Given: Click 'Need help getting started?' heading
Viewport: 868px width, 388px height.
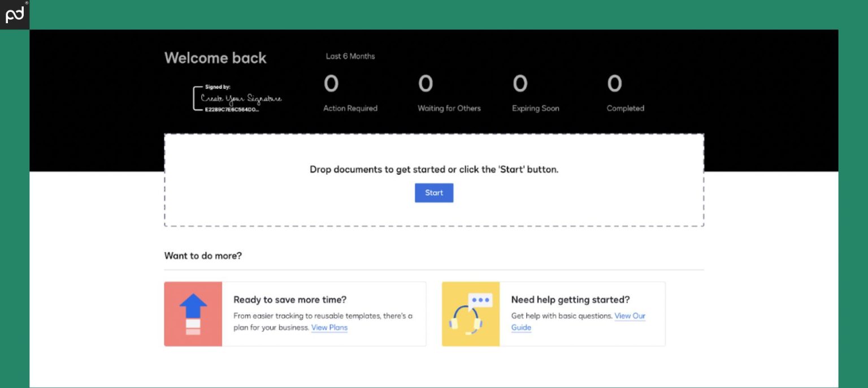Looking at the screenshot, I should coord(570,300).
